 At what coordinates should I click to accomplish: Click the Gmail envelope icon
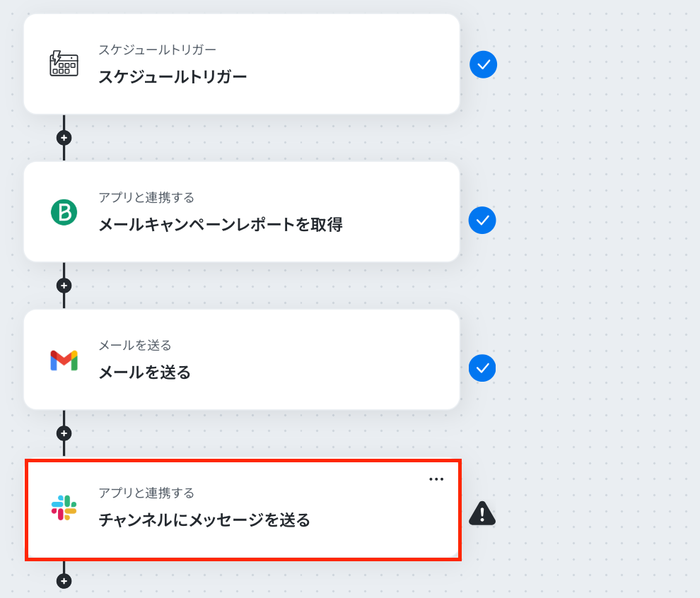point(64,360)
